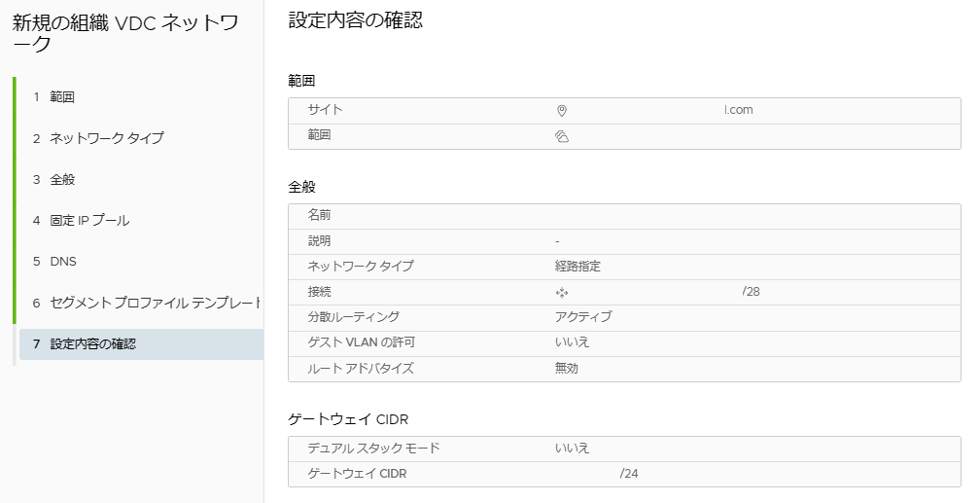This screenshot has width=980, height=503.
Task: Click the scope cloud icon
Action: point(561,137)
